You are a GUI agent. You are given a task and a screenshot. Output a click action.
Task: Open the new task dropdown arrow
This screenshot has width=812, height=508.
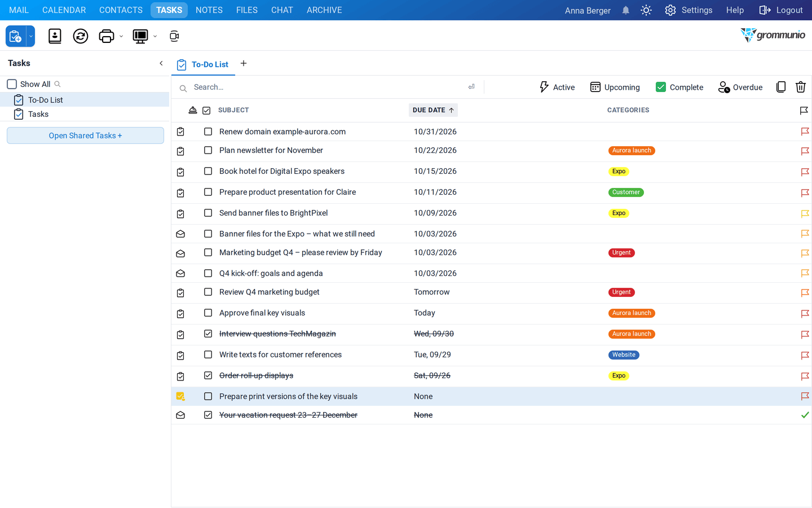31,36
